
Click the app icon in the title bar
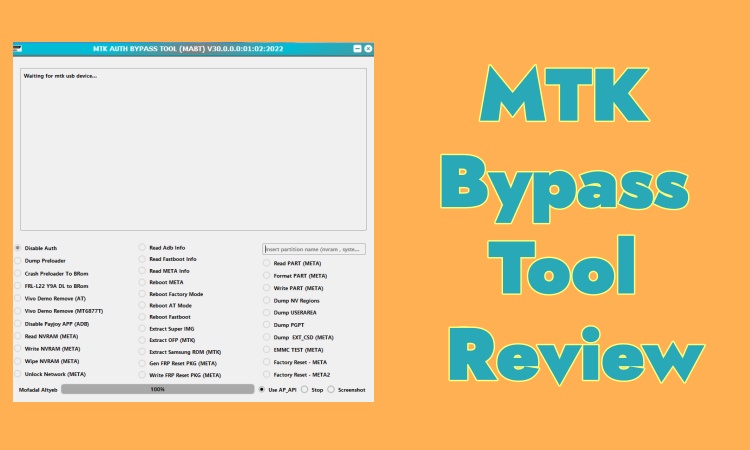point(19,48)
